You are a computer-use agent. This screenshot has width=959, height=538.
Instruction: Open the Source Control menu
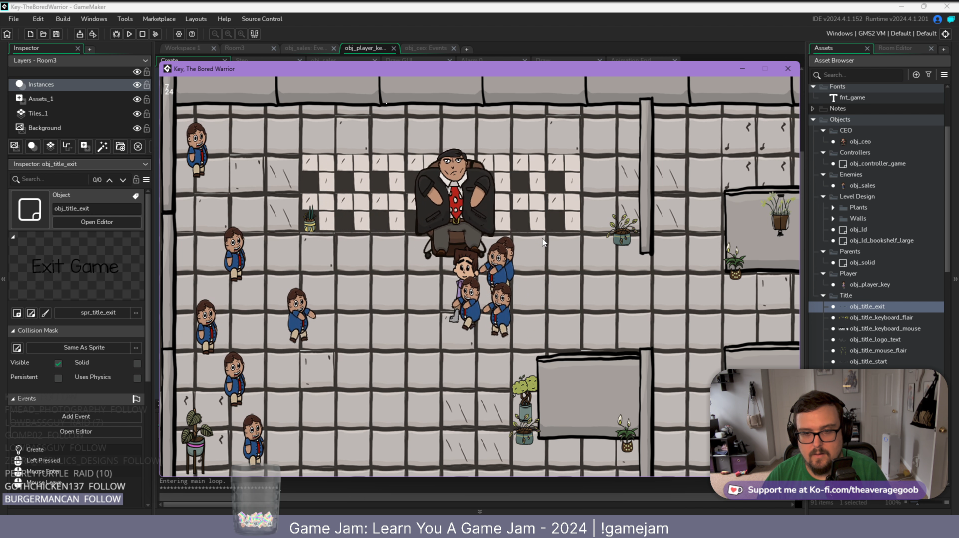point(262,19)
